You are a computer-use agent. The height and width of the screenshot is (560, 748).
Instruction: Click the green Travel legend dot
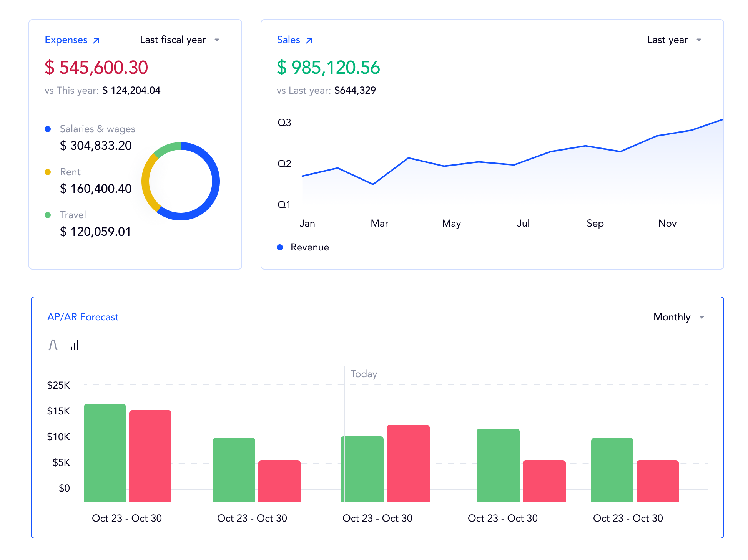(48, 215)
